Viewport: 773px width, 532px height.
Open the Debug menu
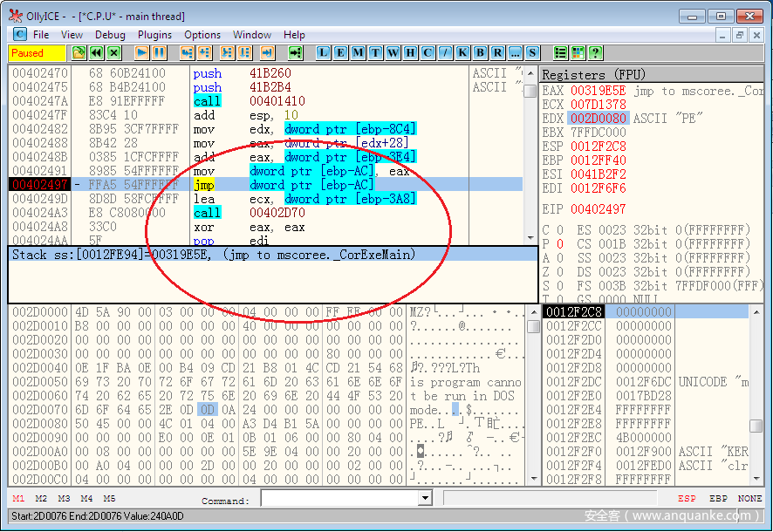point(110,35)
